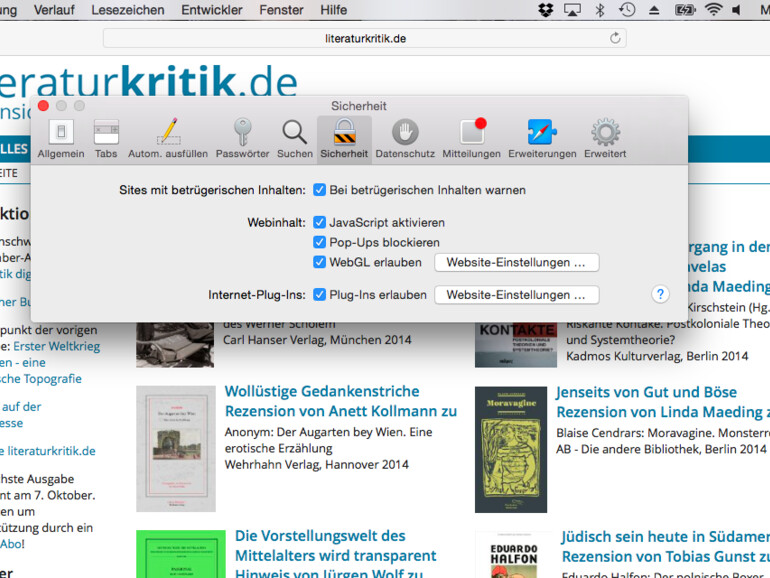Click the Eduardo Halfon book cover
770x578 pixels.
514,555
